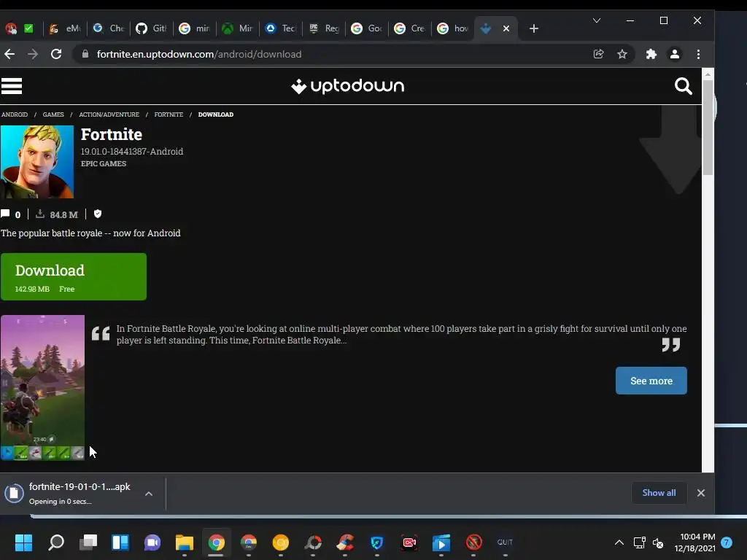Click the green Download button
The image size is (747, 560).
click(74, 276)
